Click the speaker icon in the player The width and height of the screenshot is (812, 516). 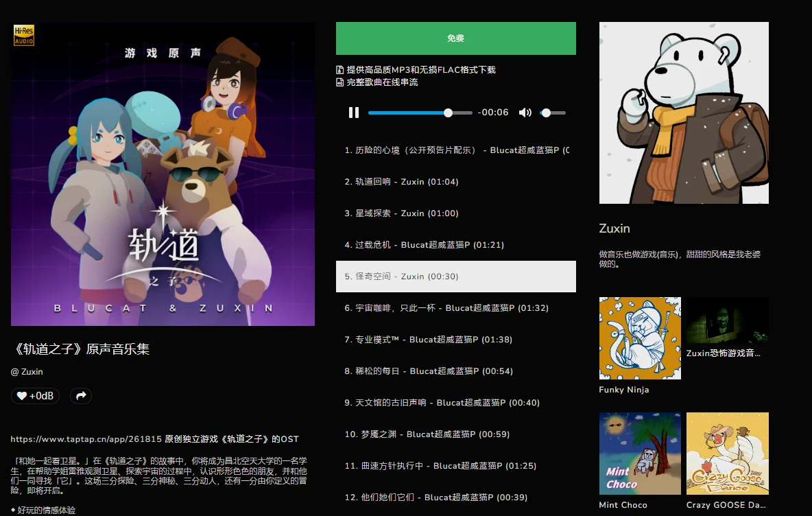[x=525, y=112]
